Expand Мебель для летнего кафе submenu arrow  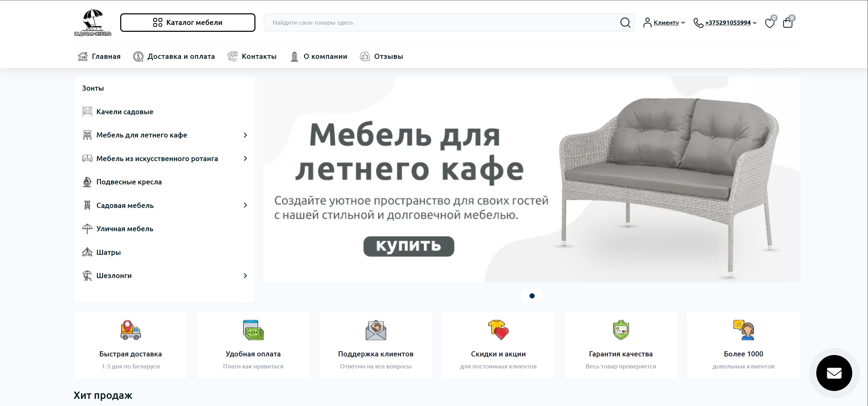pyautogui.click(x=245, y=135)
